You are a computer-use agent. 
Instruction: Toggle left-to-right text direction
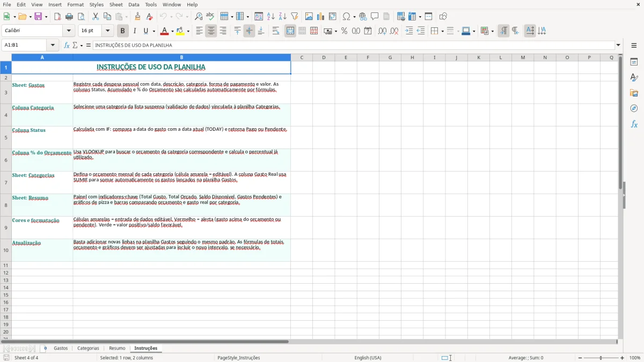tap(503, 31)
